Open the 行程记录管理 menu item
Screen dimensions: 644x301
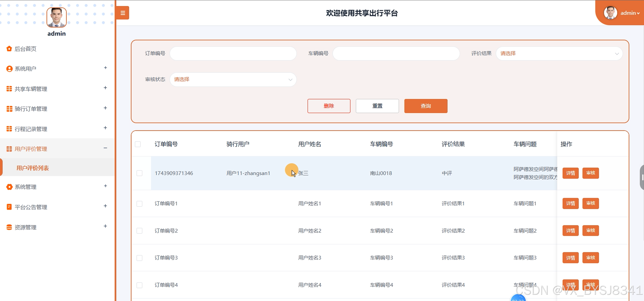pos(31,129)
